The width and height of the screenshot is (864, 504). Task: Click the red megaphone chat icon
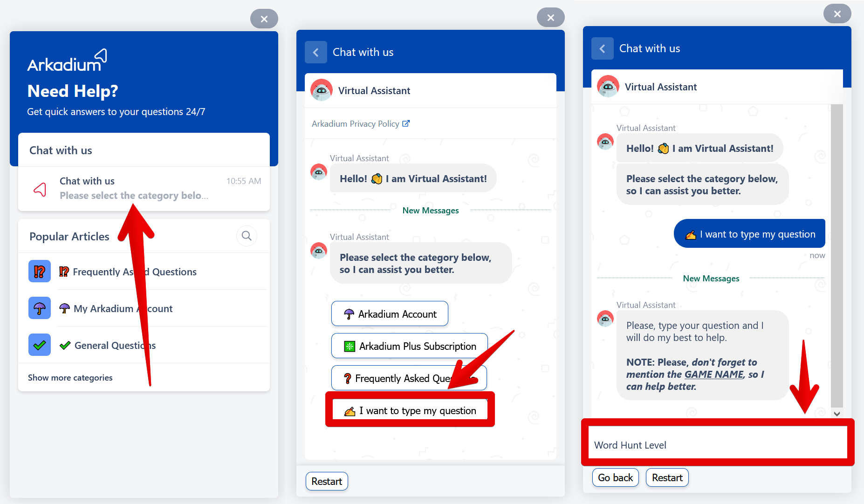[40, 189]
